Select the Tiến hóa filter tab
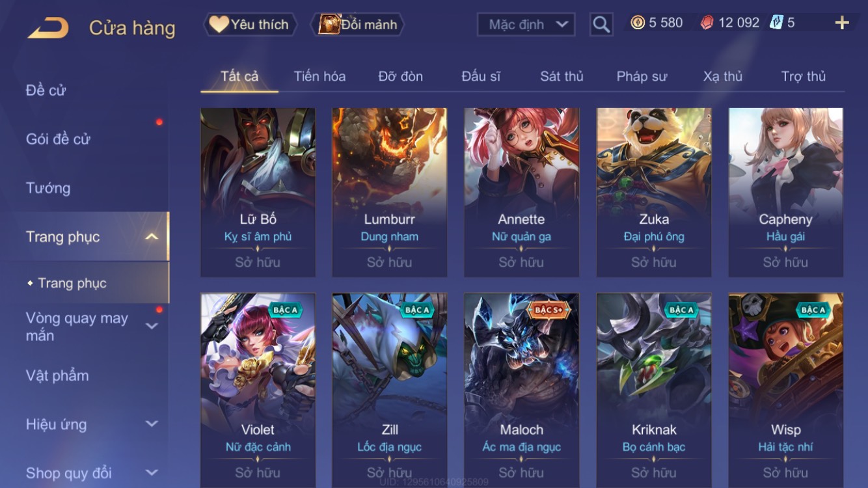The height and width of the screenshot is (488, 868). [319, 76]
